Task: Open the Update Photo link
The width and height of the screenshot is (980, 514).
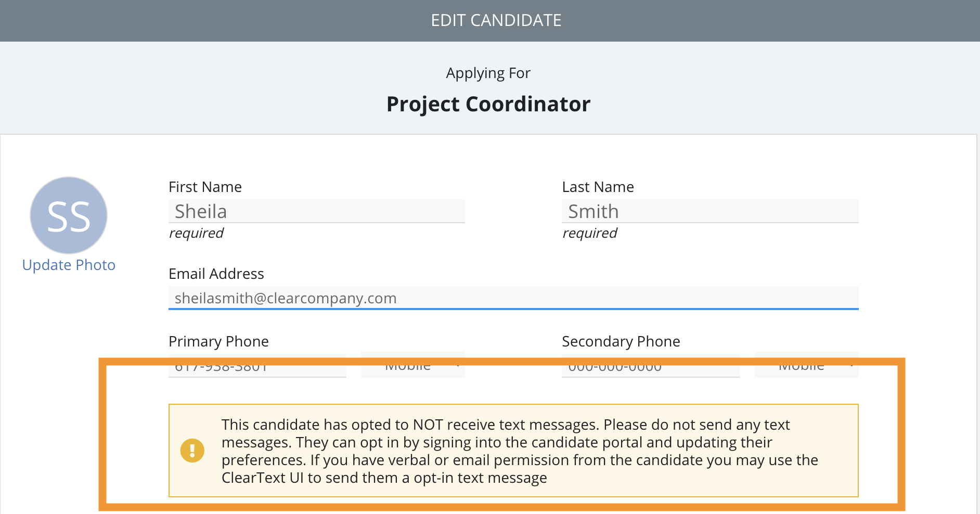Action: click(x=69, y=265)
